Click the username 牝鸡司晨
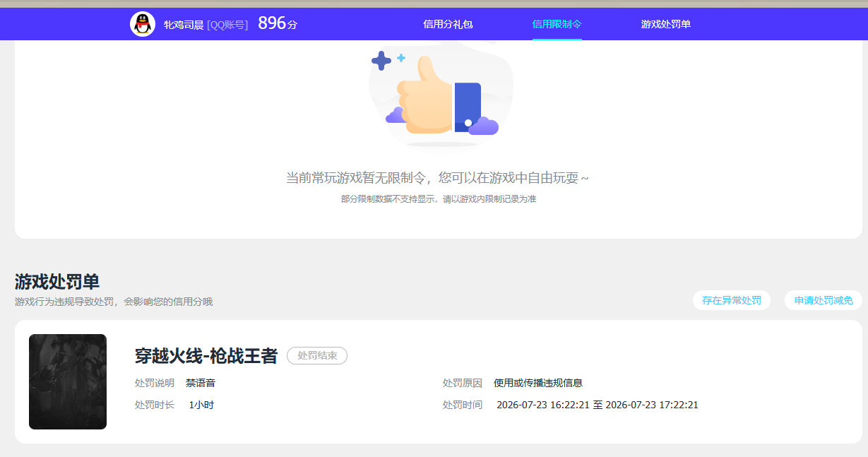The image size is (868, 457). click(x=184, y=25)
